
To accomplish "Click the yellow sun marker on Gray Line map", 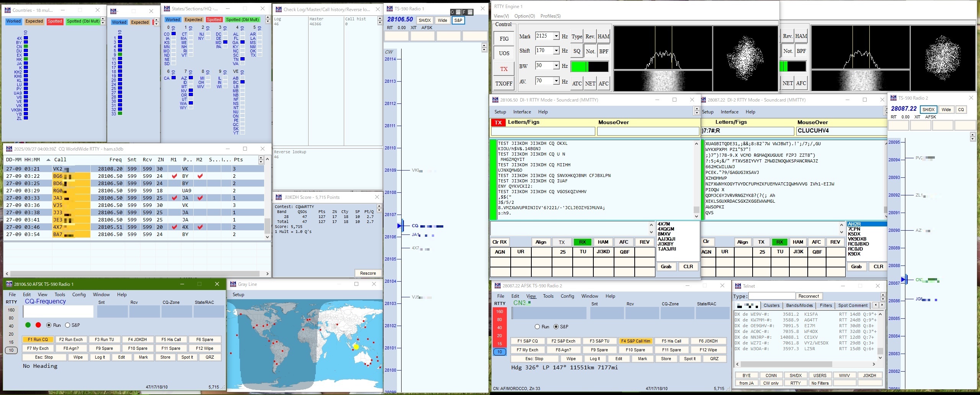I will coord(356,347).
